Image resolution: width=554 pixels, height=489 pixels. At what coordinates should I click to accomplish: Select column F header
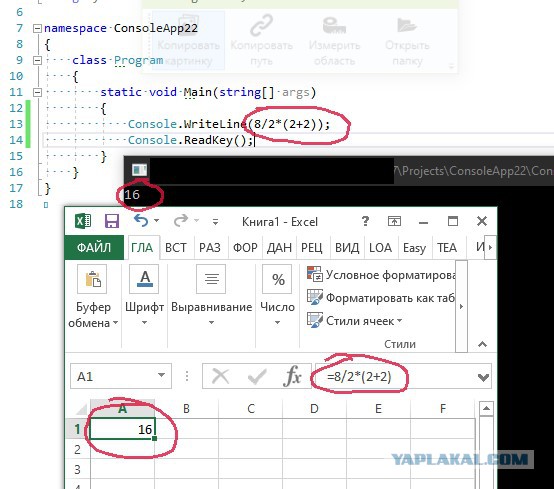point(443,409)
